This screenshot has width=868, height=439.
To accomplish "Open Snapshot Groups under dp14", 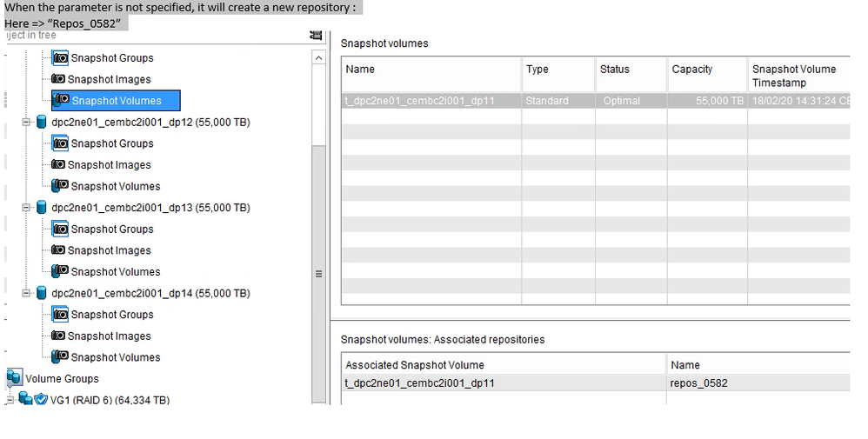I will [x=112, y=315].
